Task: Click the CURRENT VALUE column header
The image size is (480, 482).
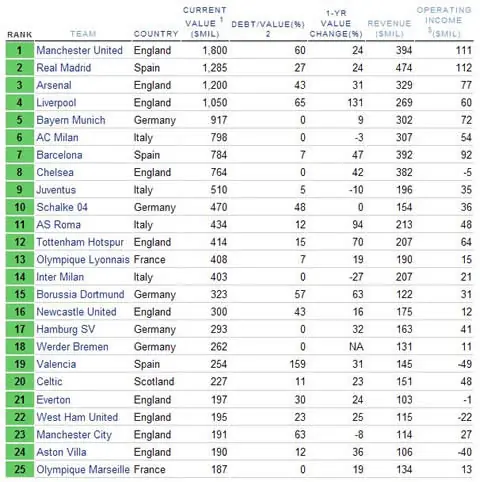Action: pos(205,22)
